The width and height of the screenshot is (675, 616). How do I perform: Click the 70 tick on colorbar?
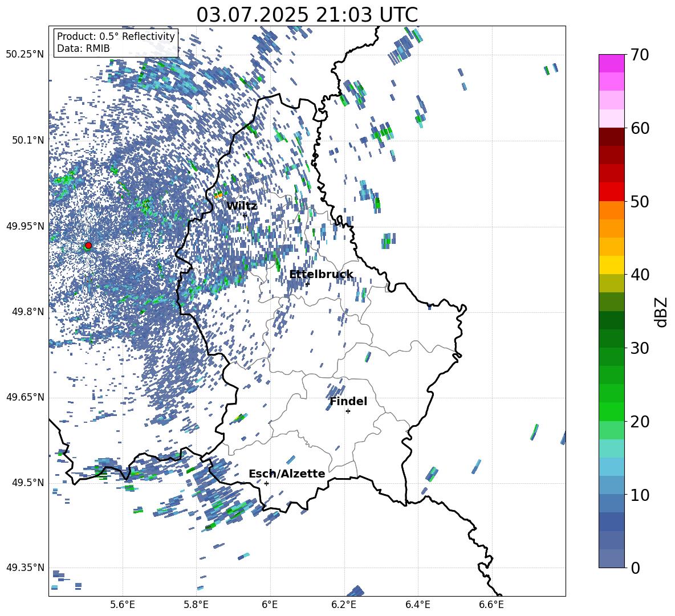[640, 55]
